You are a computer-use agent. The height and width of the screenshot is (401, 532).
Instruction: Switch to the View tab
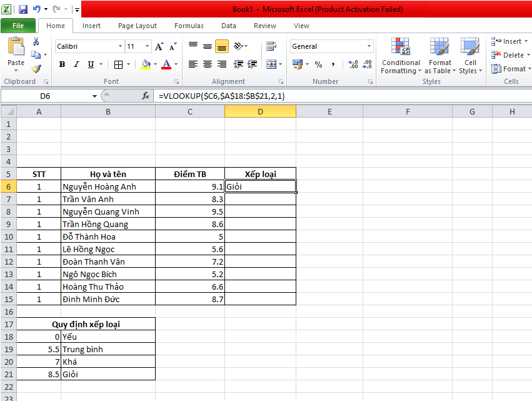[301, 26]
